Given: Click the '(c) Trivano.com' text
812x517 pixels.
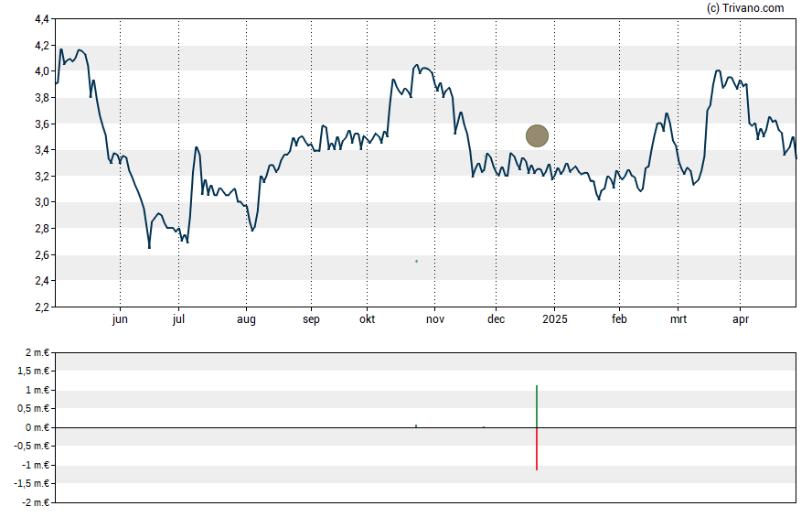Looking at the screenshot, I should [745, 7].
